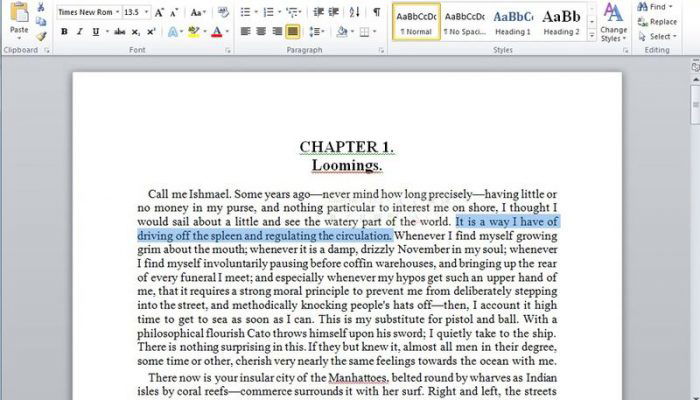Open underline style dropdown arrow
700x400 pixels.
click(x=107, y=32)
